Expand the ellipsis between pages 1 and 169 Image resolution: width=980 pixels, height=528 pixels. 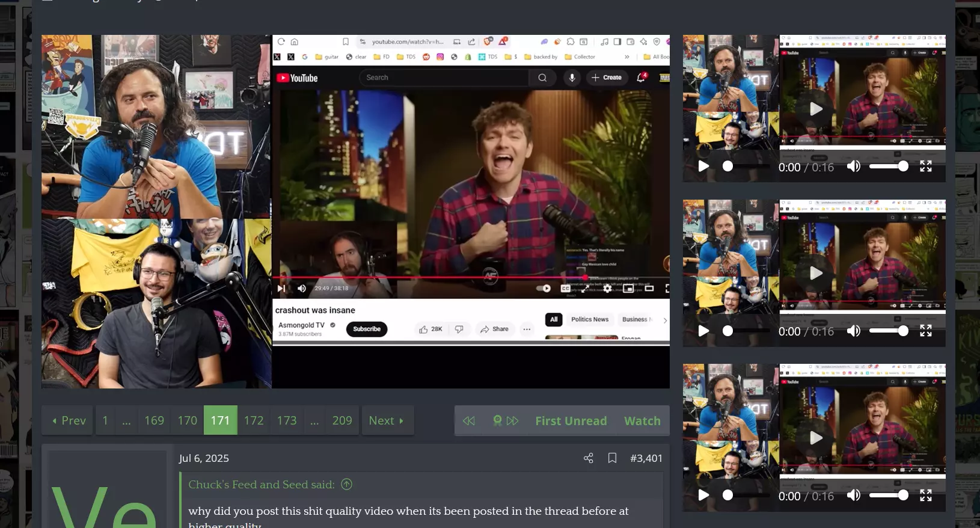(126, 420)
